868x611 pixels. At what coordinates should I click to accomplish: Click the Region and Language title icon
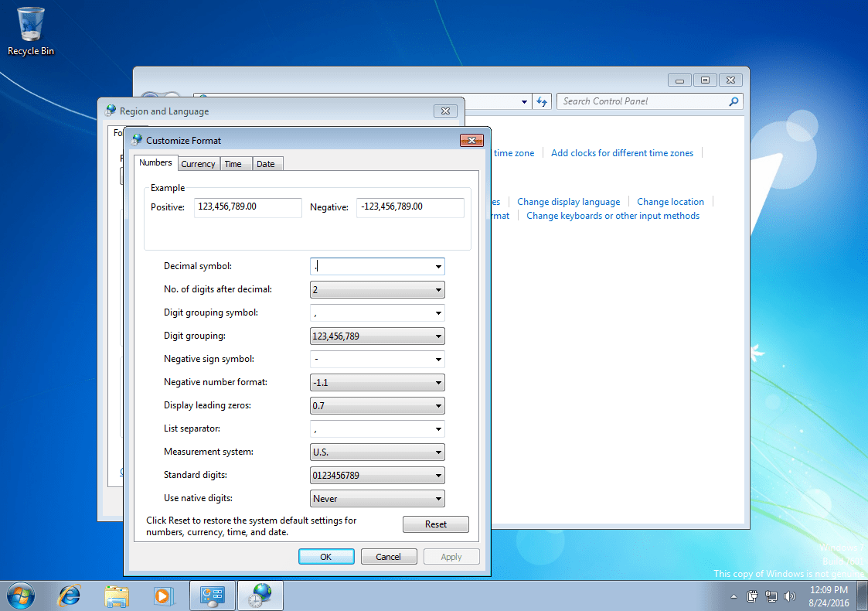coord(111,111)
